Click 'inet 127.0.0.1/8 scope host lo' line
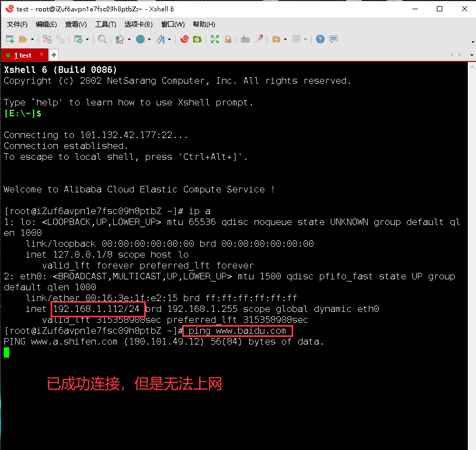Image resolution: width=476 pixels, height=450 pixels. (107, 254)
